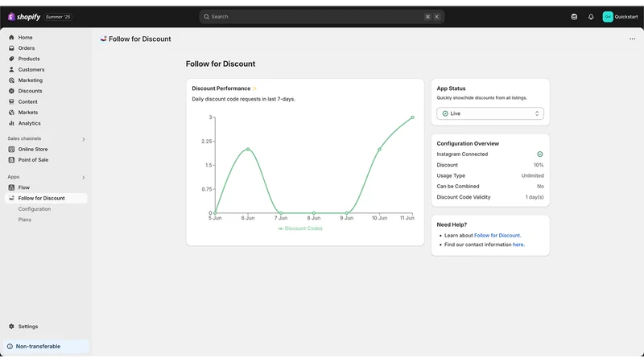Open Plans sub-page
This screenshot has width=644, height=362.
click(x=25, y=220)
